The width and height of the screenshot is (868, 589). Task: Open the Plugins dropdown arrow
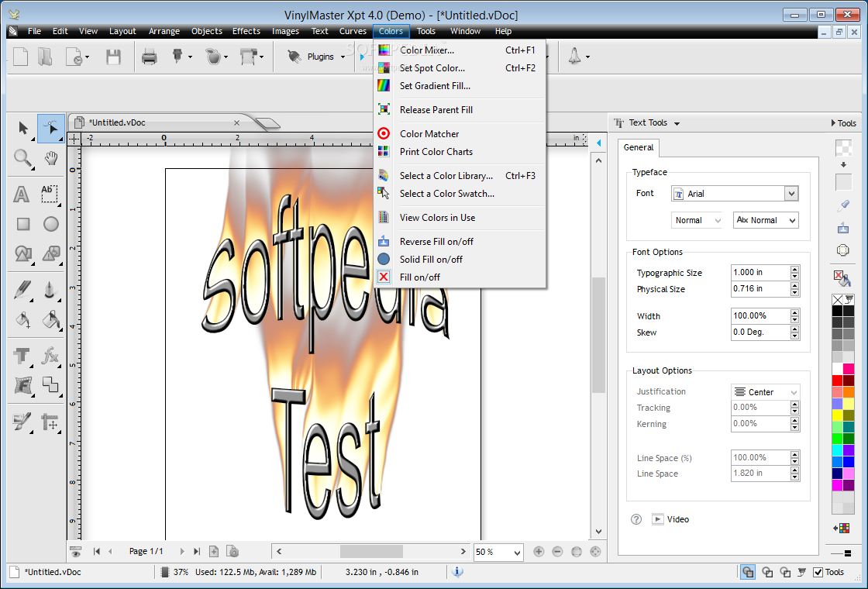[x=343, y=57]
